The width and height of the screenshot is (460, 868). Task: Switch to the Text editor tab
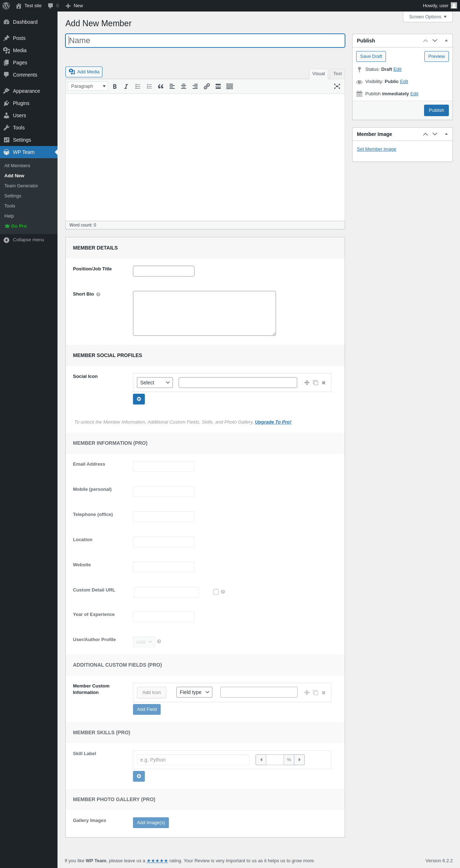[x=337, y=74]
